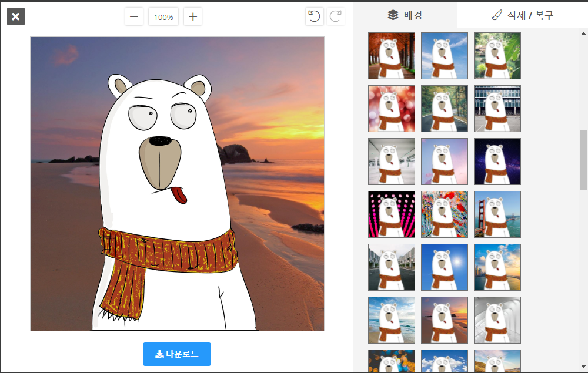Choose the sunset beach background thumbnail
This screenshot has width=588, height=373.
[x=445, y=320]
